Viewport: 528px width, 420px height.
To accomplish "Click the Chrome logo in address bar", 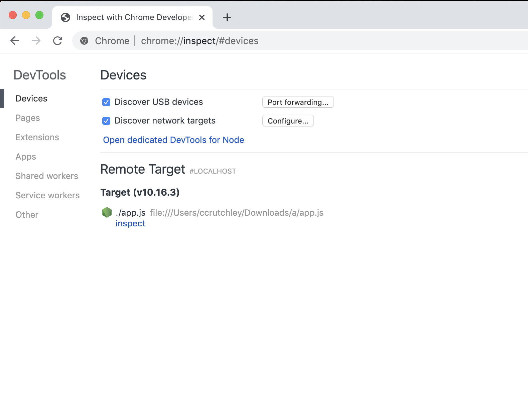I will click(84, 41).
